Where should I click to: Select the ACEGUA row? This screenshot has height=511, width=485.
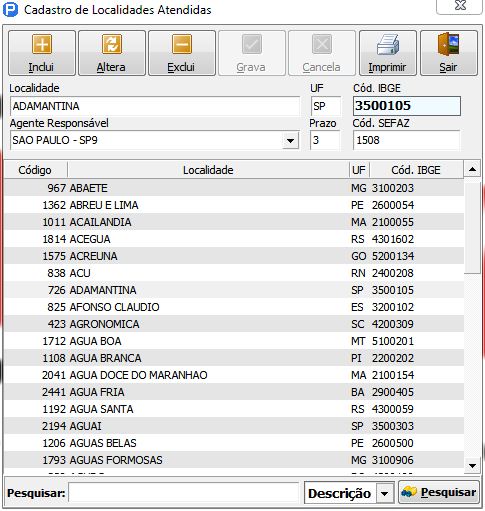[234, 239]
